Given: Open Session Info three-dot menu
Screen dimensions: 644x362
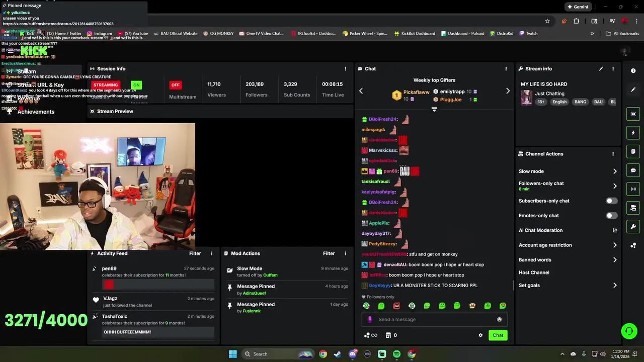Looking at the screenshot, I should point(345,69).
